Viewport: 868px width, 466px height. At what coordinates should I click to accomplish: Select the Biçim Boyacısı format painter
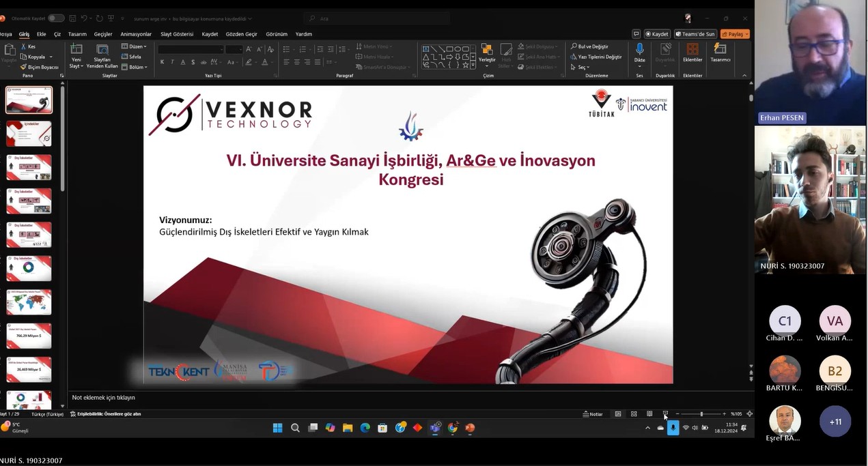click(40, 67)
